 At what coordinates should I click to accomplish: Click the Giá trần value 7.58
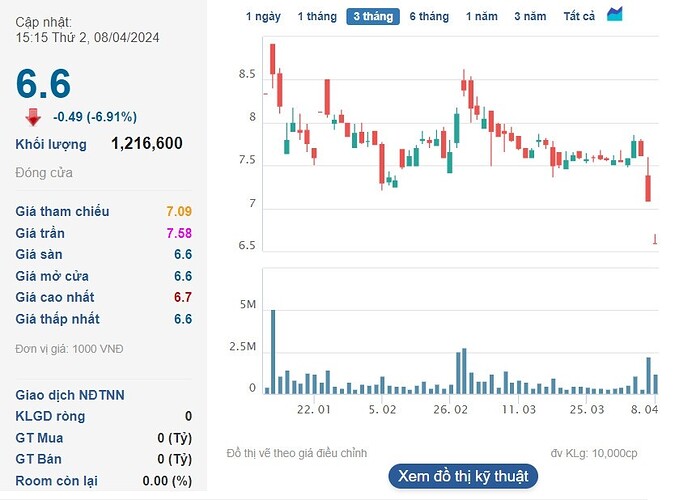(x=179, y=233)
